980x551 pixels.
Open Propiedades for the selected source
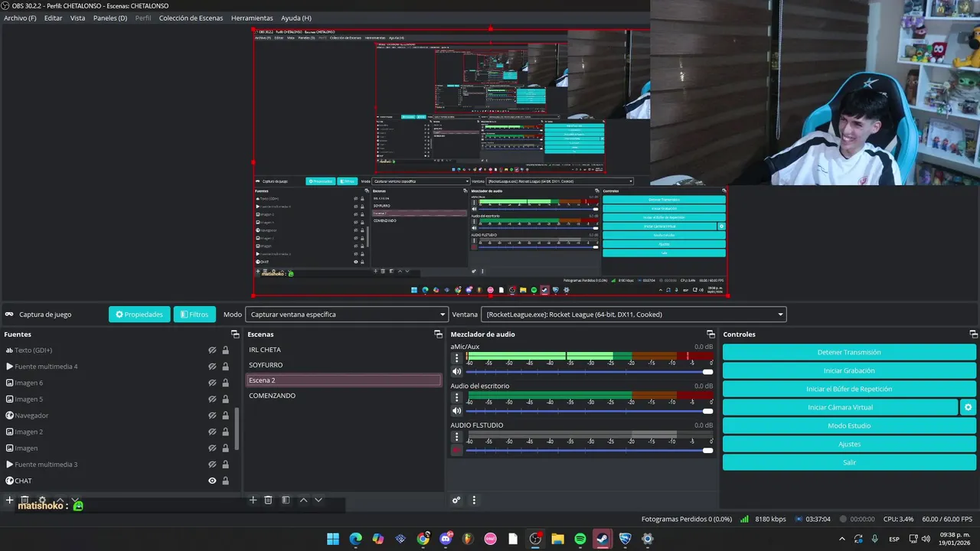[x=139, y=315]
